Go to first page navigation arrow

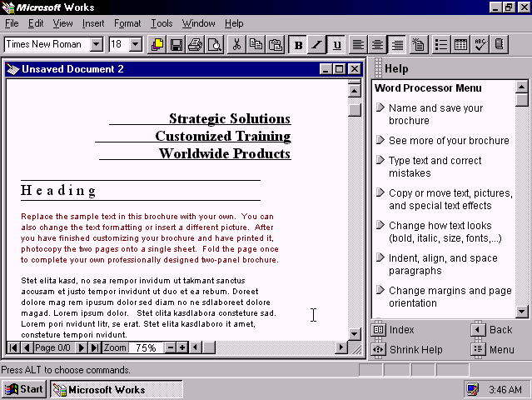pos(13,347)
